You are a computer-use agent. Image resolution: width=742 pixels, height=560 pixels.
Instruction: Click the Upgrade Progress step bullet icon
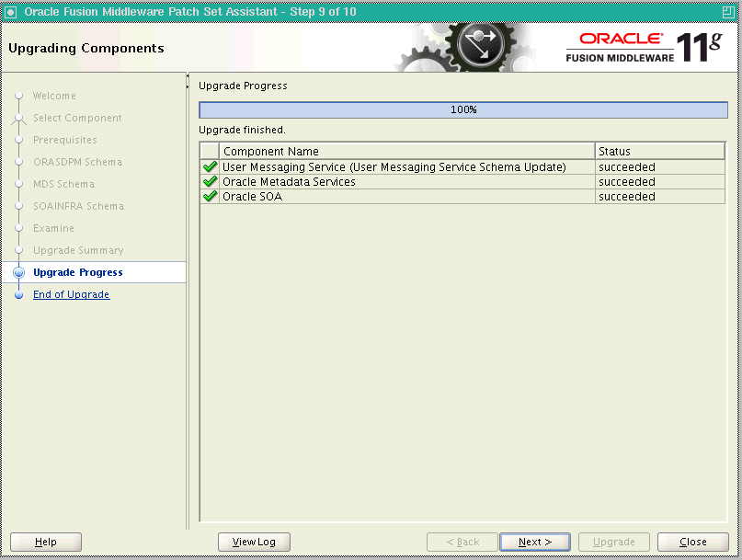(x=19, y=272)
